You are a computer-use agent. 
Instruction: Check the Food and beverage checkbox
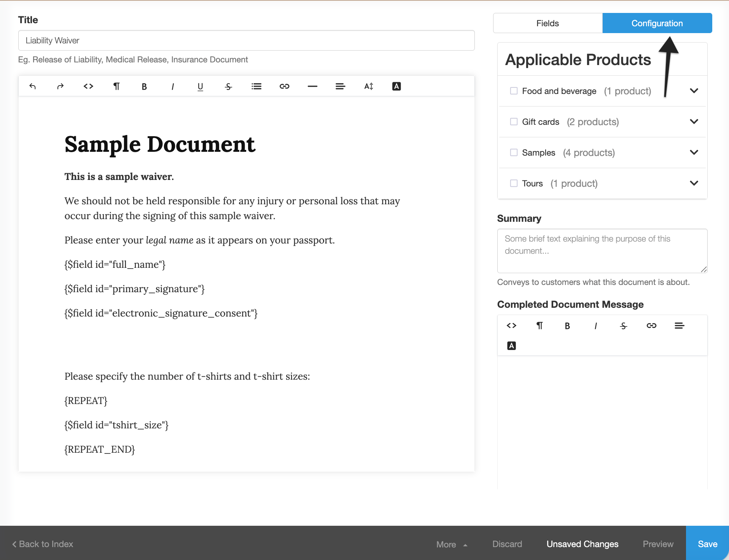[x=514, y=91]
